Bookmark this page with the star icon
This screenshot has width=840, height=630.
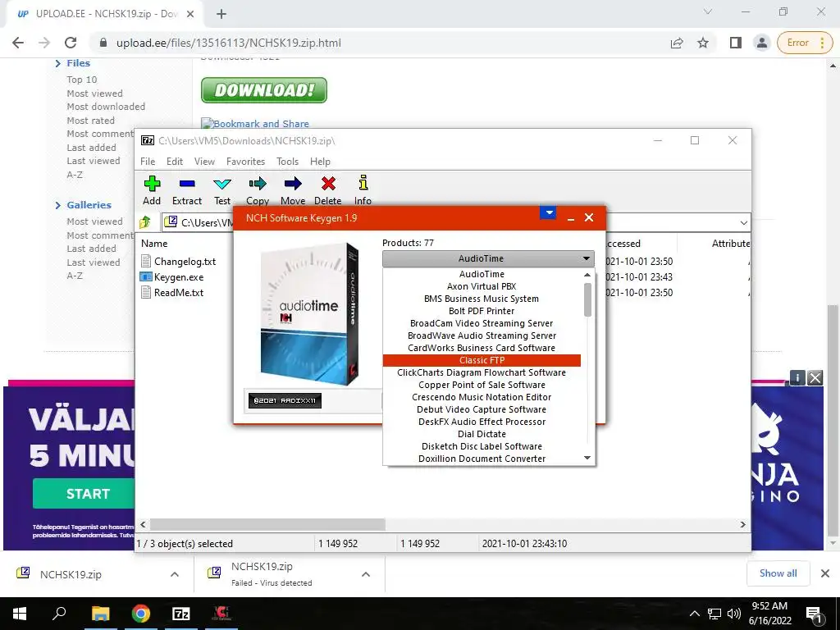[703, 43]
